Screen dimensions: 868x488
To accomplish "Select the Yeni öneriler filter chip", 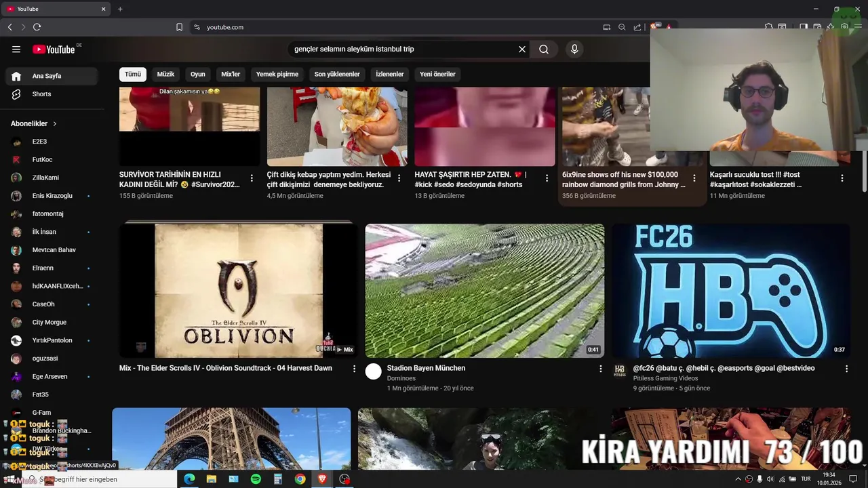I will pos(437,74).
